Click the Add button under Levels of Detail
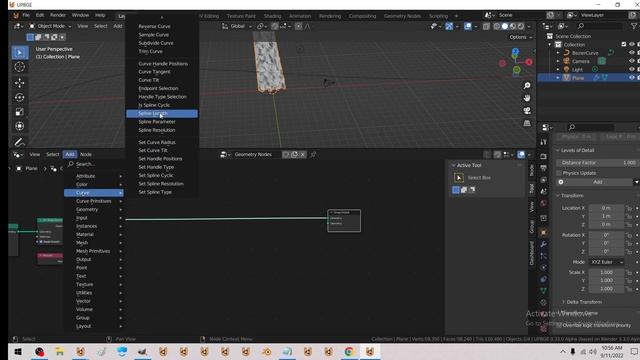640x360 pixels. pos(597,182)
